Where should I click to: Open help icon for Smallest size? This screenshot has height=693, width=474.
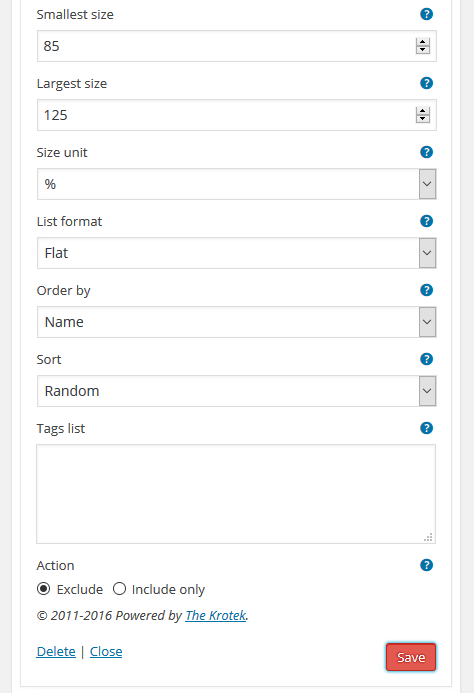pyautogui.click(x=426, y=14)
